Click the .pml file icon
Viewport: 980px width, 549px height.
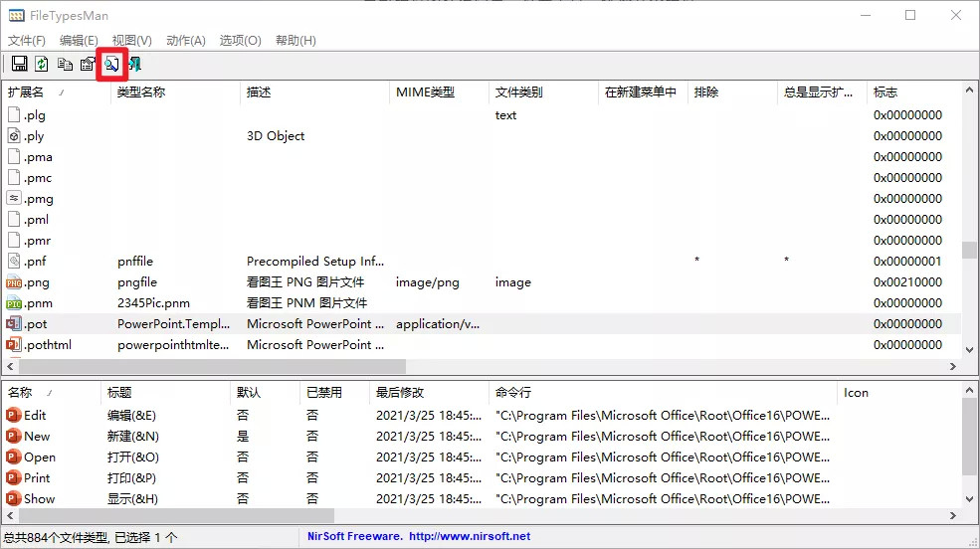tap(14, 219)
